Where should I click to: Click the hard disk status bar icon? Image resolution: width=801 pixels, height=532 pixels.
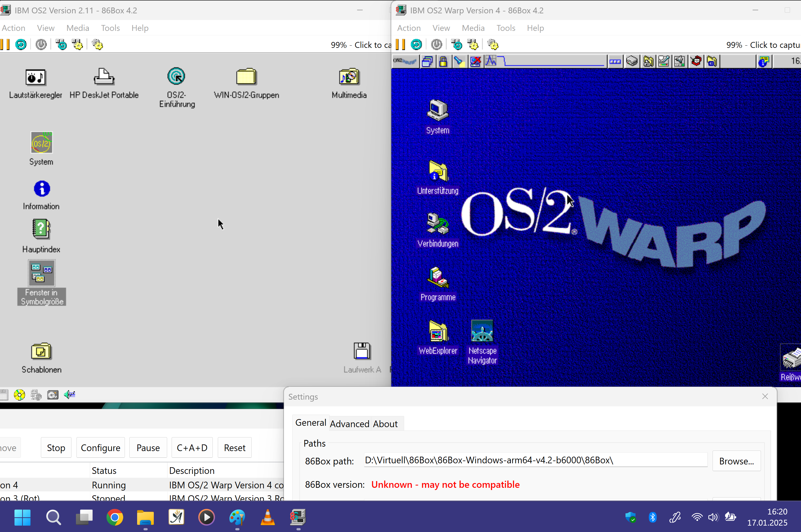53,395
